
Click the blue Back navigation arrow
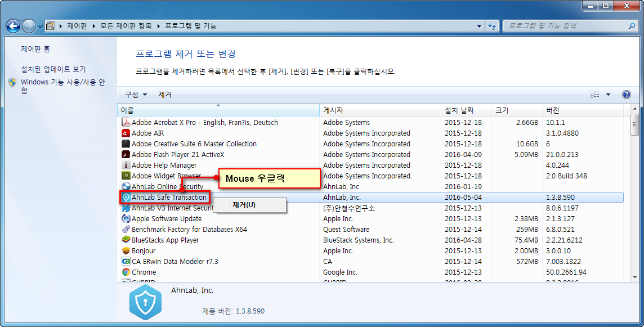tap(13, 26)
